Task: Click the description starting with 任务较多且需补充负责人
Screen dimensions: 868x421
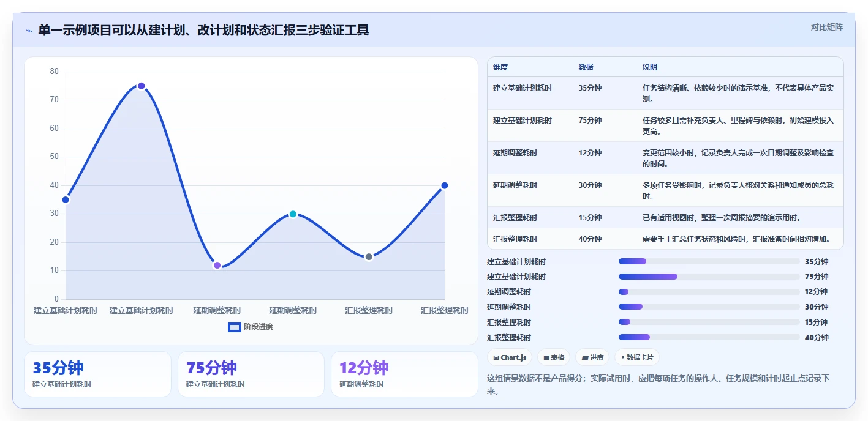Action: tap(738, 126)
